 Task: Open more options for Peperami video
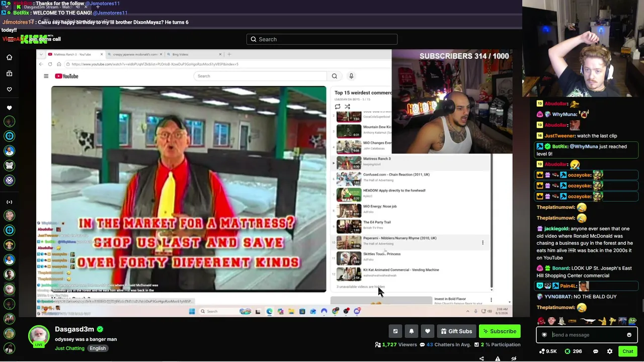pos(482,243)
